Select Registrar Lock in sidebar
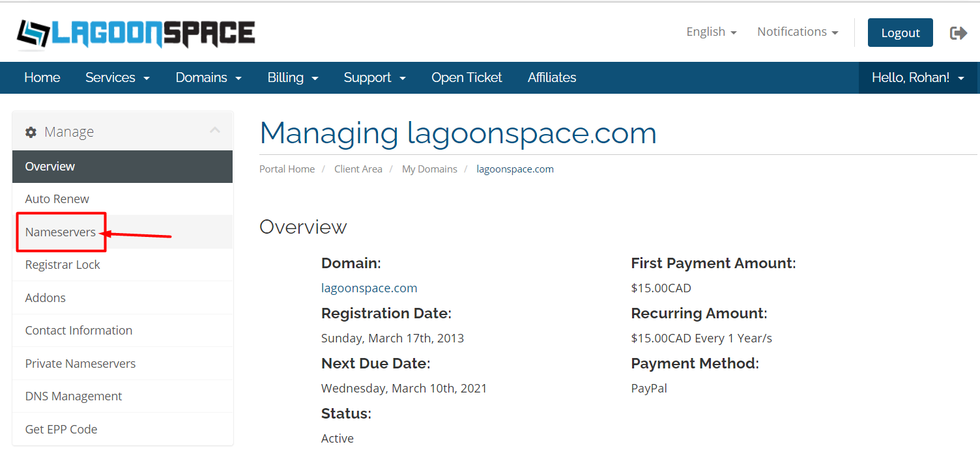This screenshot has height=455, width=980. click(63, 265)
